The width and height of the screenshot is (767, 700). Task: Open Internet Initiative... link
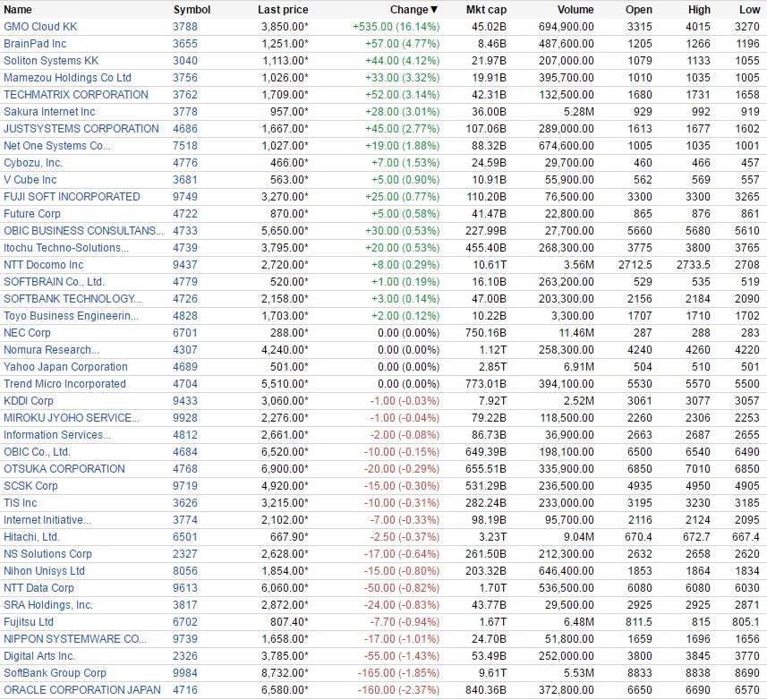[x=47, y=520]
